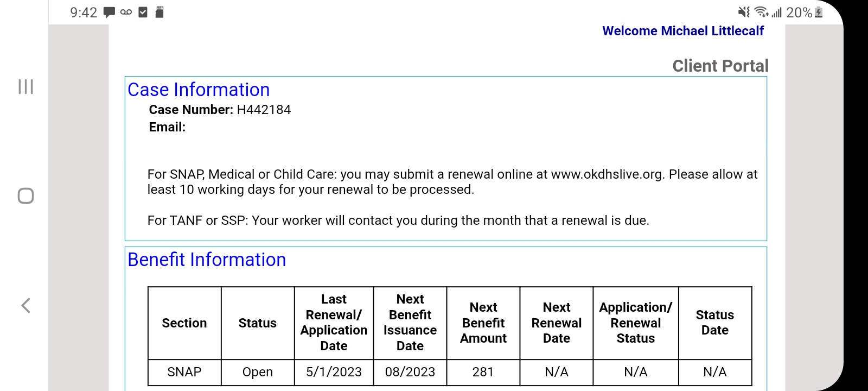Tap the message notification icon in status bar
This screenshot has height=391, width=868.
[109, 12]
